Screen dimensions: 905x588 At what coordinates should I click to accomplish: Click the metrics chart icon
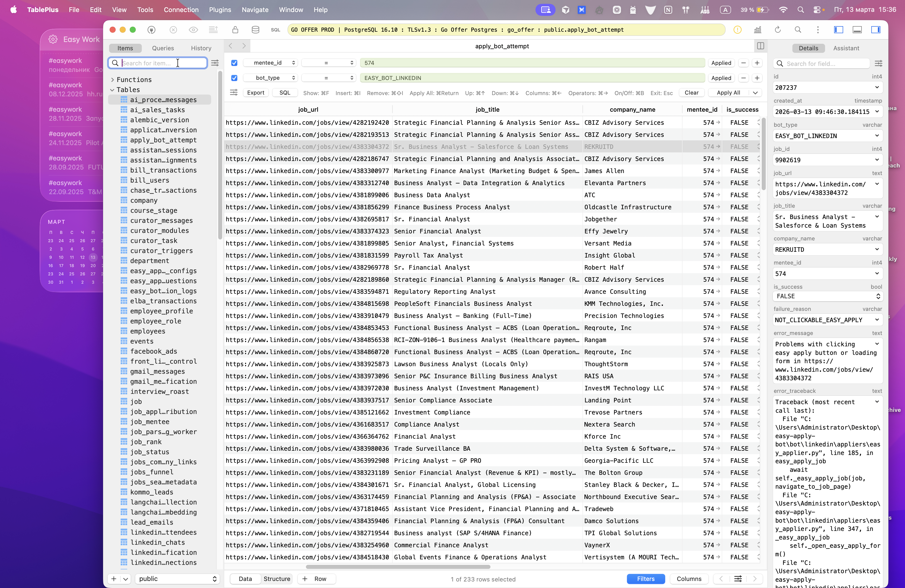(x=757, y=30)
